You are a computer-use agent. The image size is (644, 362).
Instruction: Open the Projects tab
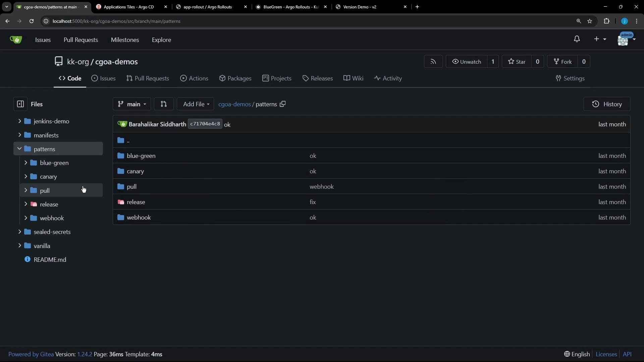[x=277, y=78]
